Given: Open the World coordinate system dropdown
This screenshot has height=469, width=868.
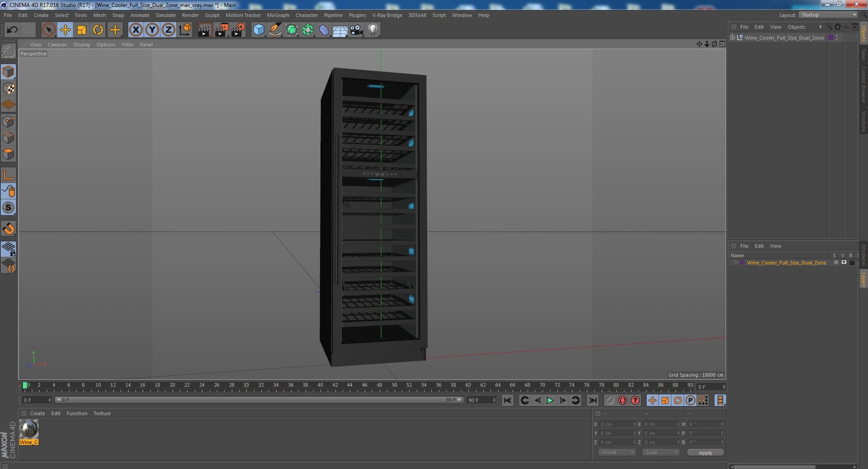Looking at the screenshot, I should [617, 452].
